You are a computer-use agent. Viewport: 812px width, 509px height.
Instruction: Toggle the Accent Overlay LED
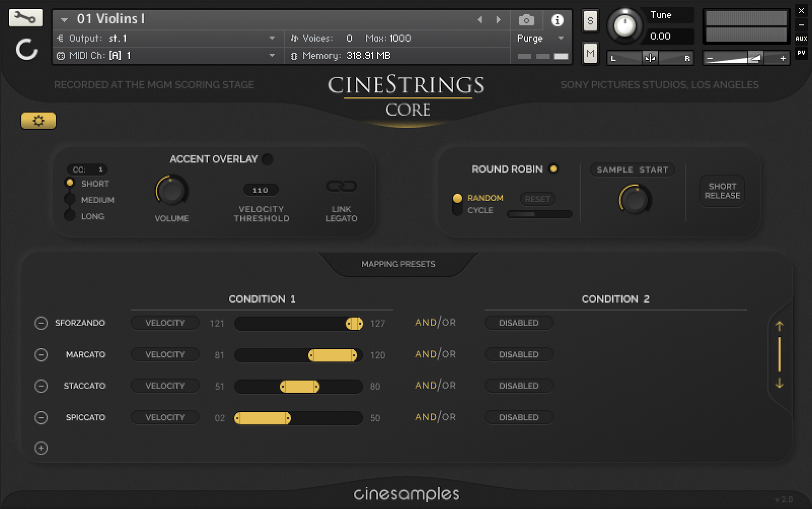click(267, 159)
